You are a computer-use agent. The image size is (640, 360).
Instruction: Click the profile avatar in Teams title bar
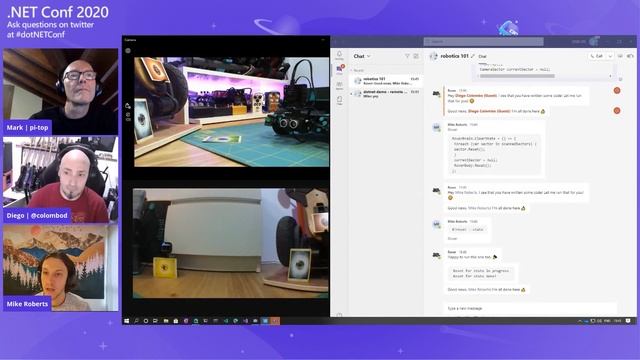593,41
